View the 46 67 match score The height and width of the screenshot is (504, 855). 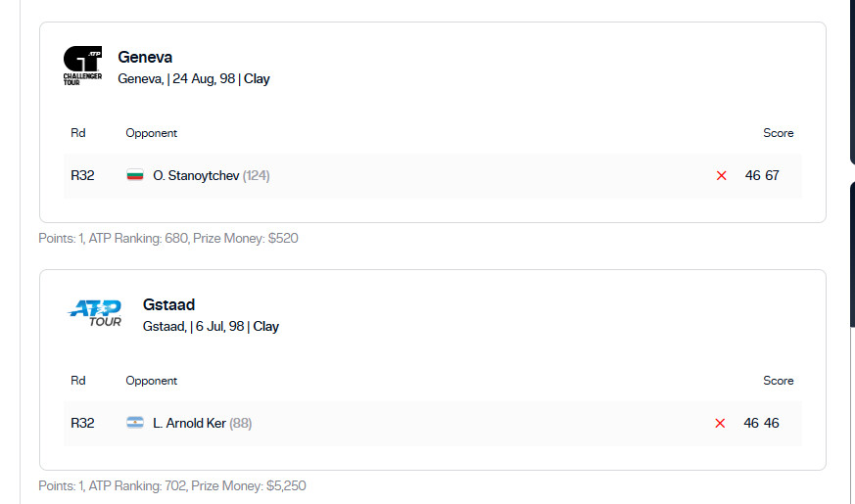coord(762,175)
